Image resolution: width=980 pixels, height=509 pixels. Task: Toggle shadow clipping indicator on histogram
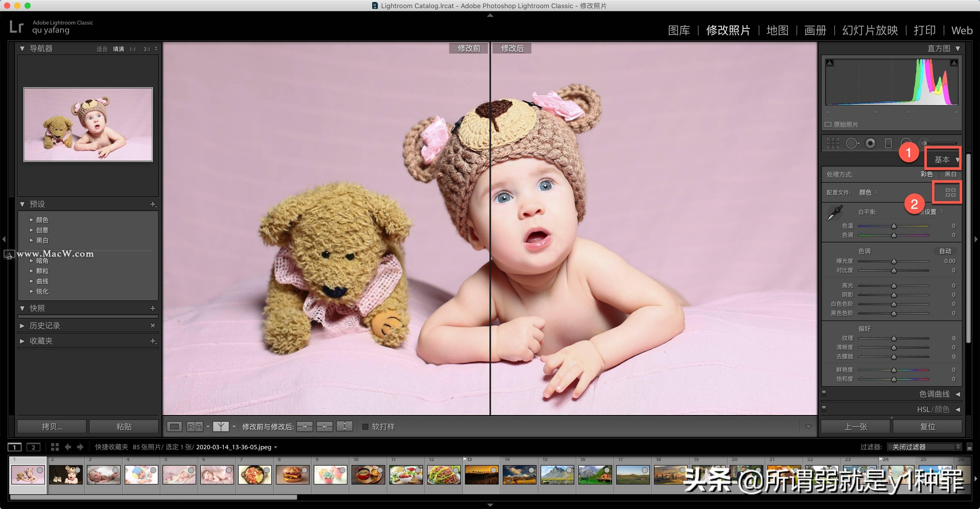[830, 63]
